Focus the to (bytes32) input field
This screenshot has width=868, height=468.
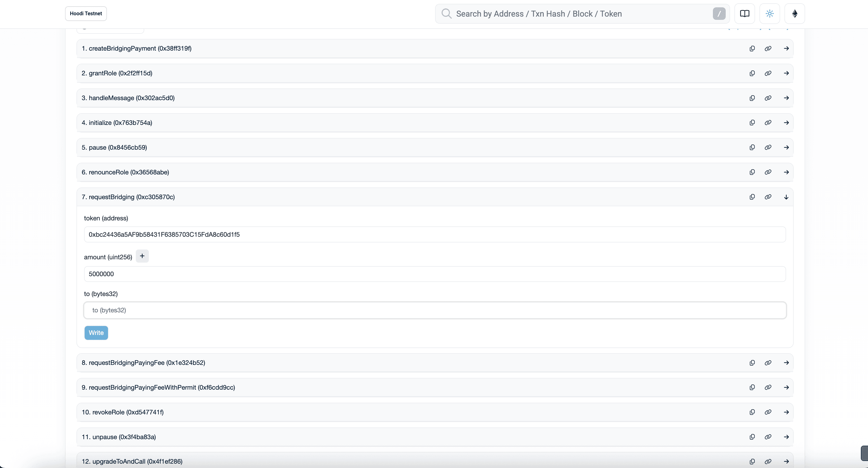pyautogui.click(x=435, y=310)
